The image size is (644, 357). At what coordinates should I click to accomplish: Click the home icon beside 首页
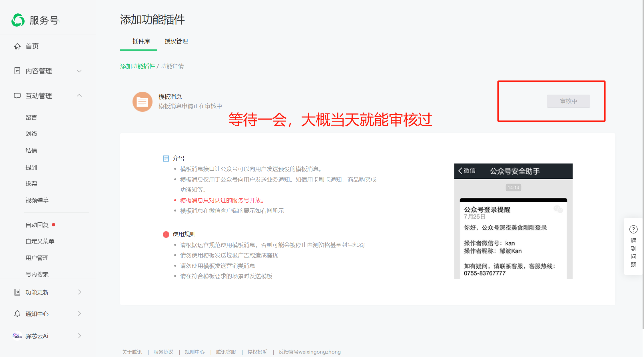coord(17,46)
